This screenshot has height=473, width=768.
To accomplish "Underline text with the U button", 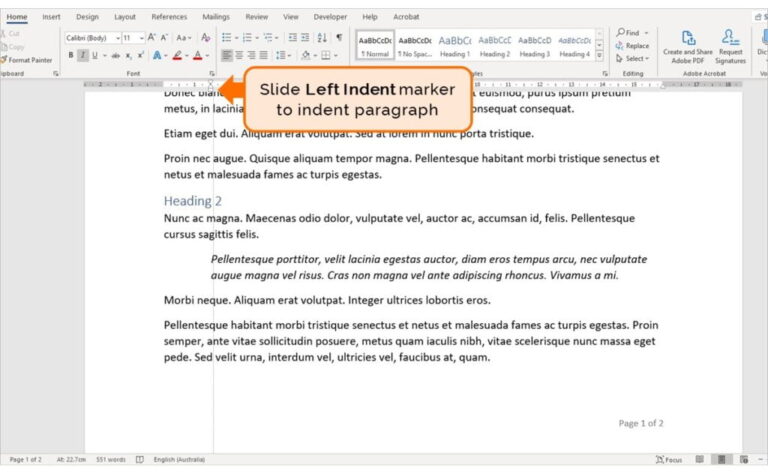I will point(95,55).
